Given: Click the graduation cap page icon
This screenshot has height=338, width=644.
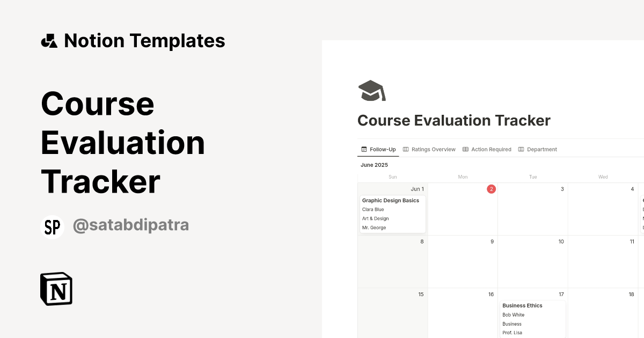Looking at the screenshot, I should 371,90.
